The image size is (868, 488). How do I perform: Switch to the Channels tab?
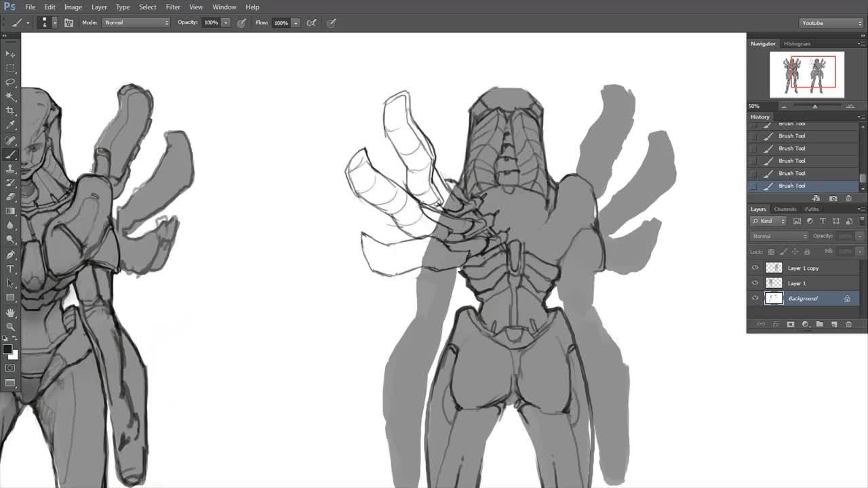pyautogui.click(x=785, y=209)
